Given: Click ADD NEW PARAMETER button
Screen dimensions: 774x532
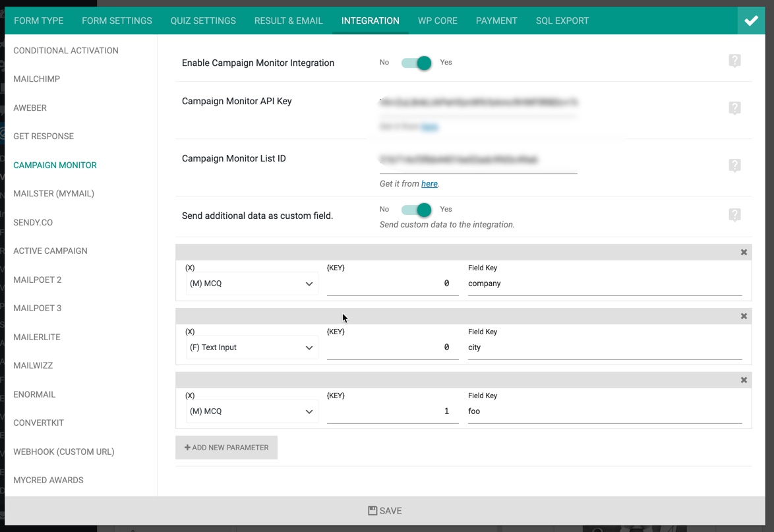Looking at the screenshot, I should 227,448.
